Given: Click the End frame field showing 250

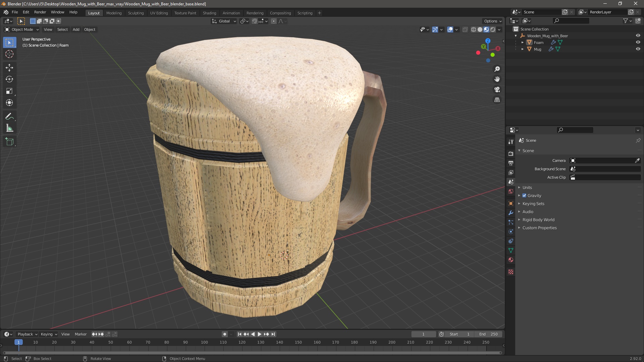Looking at the screenshot, I should 488,334.
